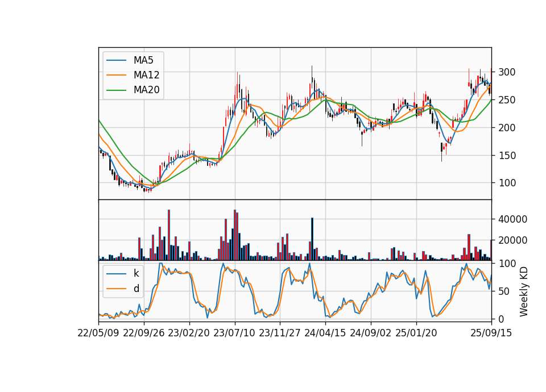Click the d legend label in KD panel

pos(136,289)
